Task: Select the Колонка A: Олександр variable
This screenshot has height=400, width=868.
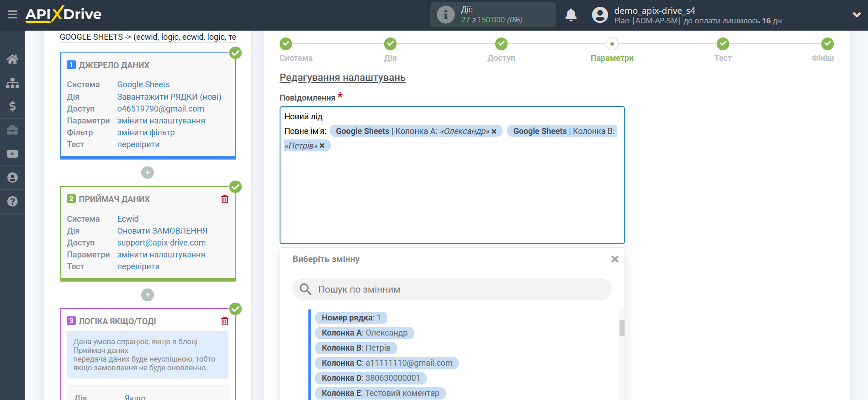Action: point(365,333)
